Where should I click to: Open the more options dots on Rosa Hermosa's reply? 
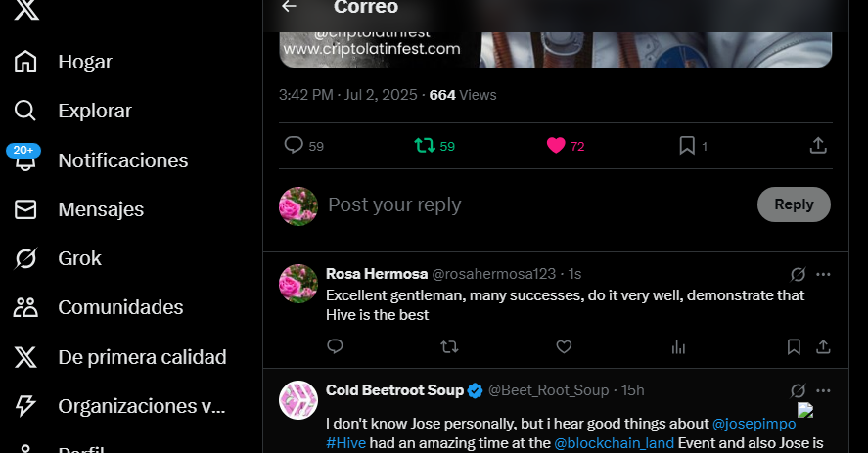coord(823,274)
